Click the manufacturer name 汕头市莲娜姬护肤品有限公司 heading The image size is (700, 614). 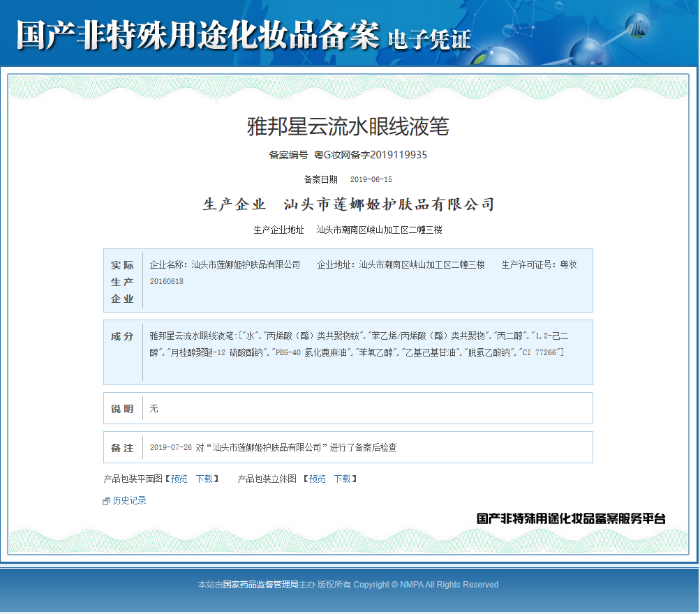click(x=389, y=204)
